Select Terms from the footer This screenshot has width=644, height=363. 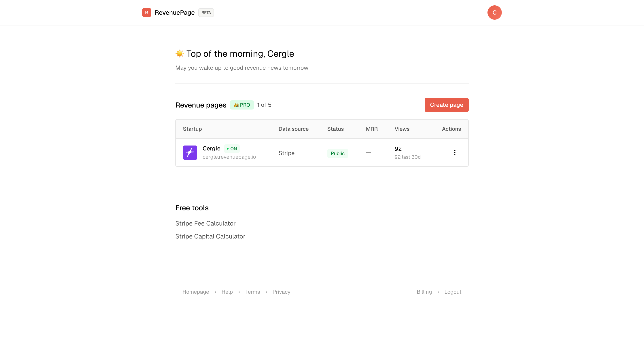point(252,292)
